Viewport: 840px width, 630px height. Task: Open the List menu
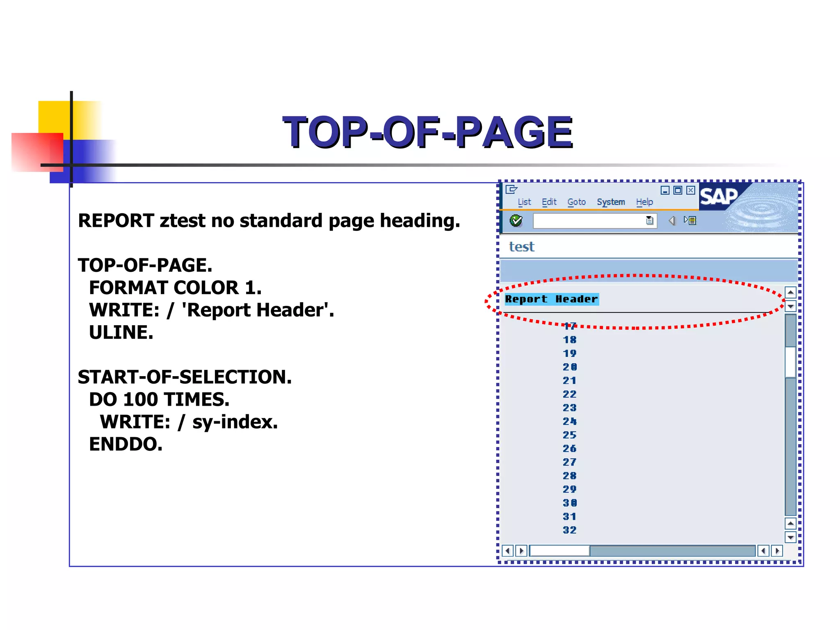pos(524,202)
